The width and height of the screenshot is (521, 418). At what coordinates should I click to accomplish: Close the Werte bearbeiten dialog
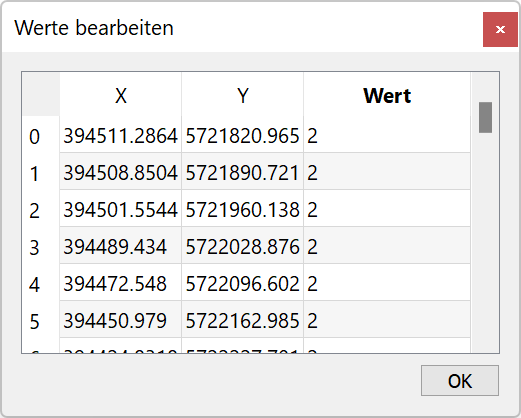pos(500,29)
